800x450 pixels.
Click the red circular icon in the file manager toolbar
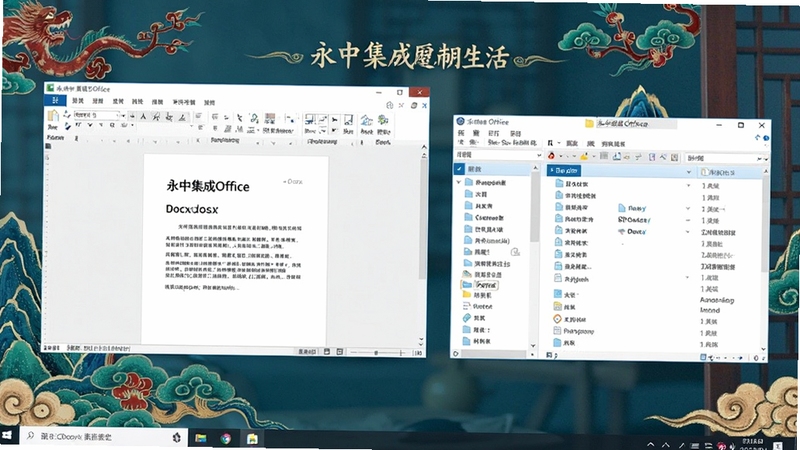point(552,156)
